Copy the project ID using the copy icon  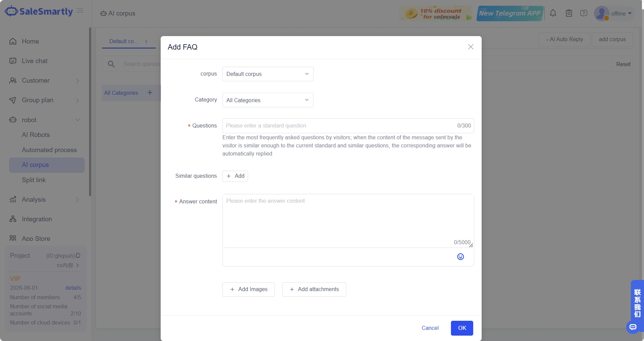click(78, 255)
